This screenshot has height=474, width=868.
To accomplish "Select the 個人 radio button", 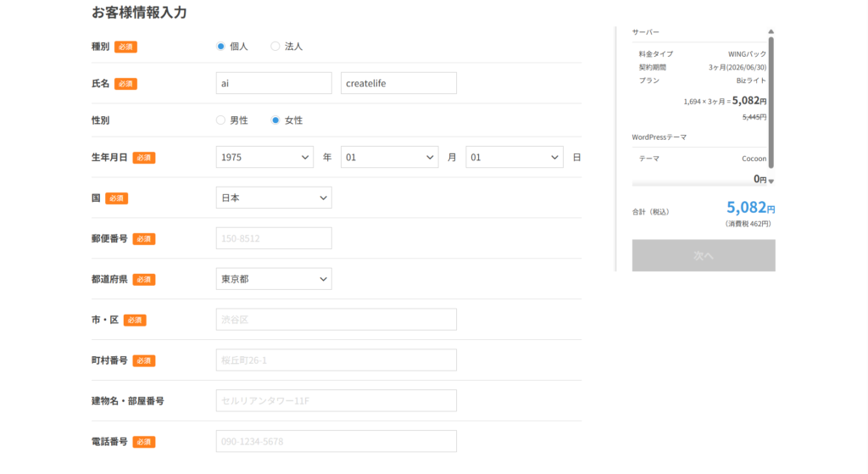I will point(221,47).
